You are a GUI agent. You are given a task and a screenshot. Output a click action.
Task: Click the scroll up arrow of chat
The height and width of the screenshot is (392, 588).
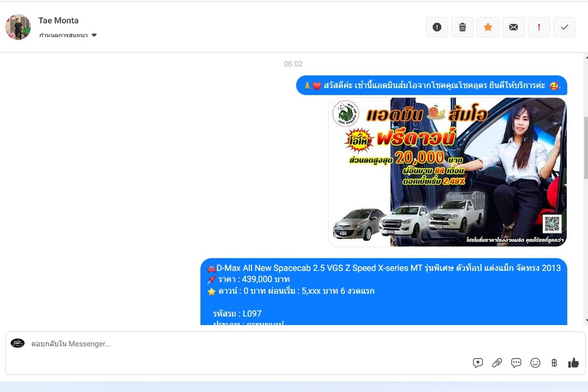click(586, 57)
